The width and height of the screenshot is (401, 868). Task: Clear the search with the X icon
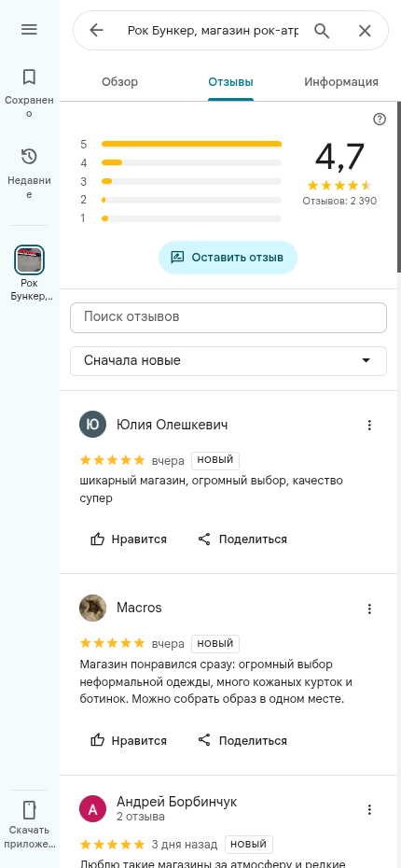pyautogui.click(x=365, y=31)
